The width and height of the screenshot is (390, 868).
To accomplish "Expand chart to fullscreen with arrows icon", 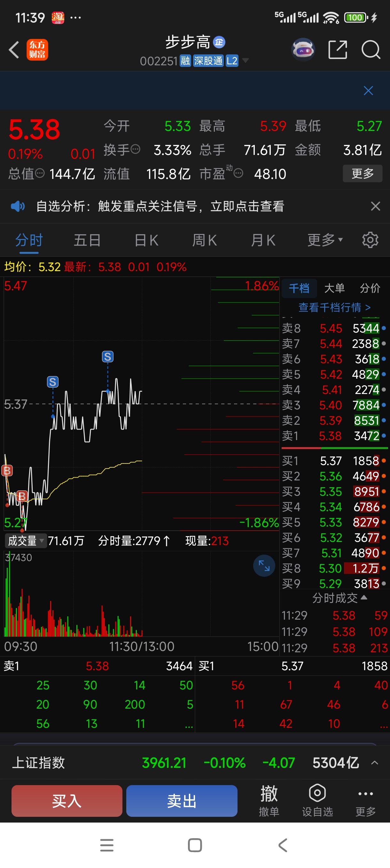I will 264,566.
